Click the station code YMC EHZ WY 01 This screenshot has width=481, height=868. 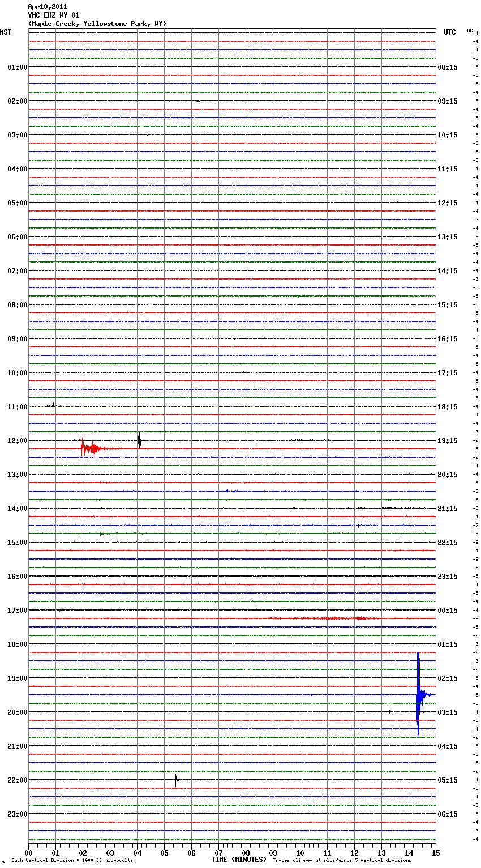(54, 15)
